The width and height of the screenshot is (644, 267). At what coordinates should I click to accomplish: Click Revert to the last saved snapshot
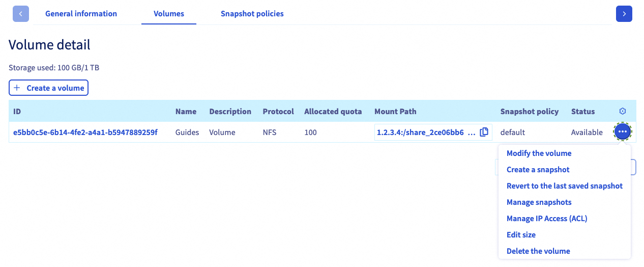[564, 186]
